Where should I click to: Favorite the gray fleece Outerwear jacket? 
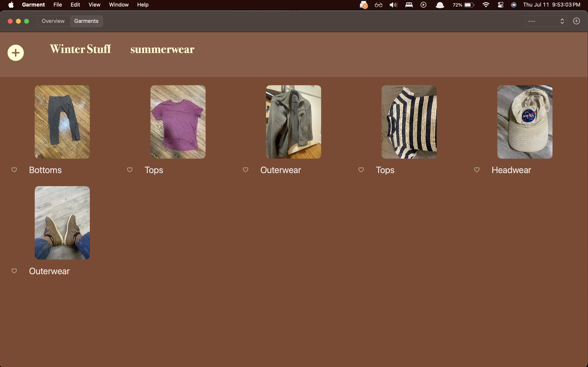click(245, 170)
